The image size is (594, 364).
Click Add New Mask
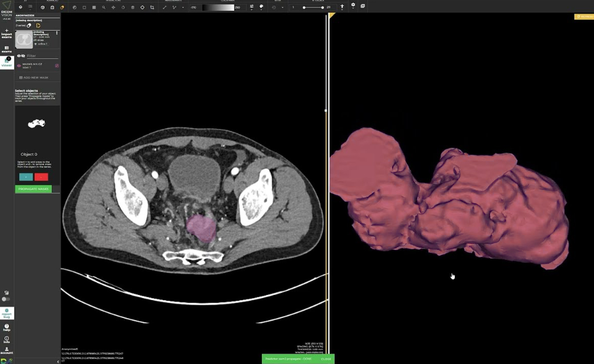tap(36, 77)
